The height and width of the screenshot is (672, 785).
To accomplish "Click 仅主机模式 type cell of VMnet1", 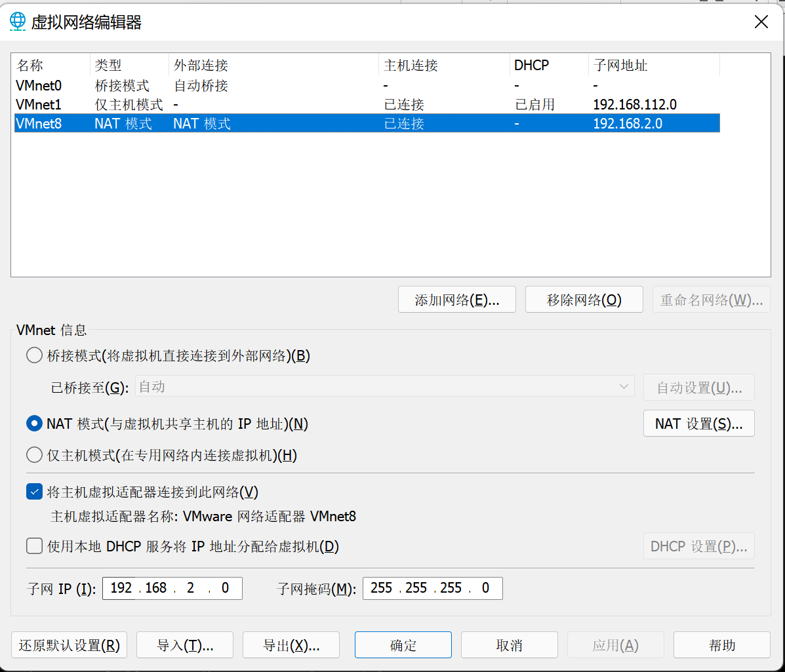I will click(x=129, y=105).
